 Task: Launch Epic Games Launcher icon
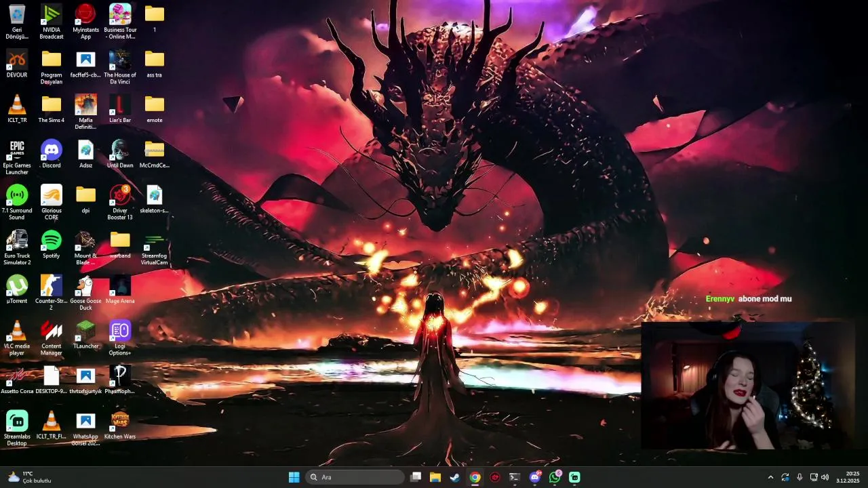[x=17, y=157]
